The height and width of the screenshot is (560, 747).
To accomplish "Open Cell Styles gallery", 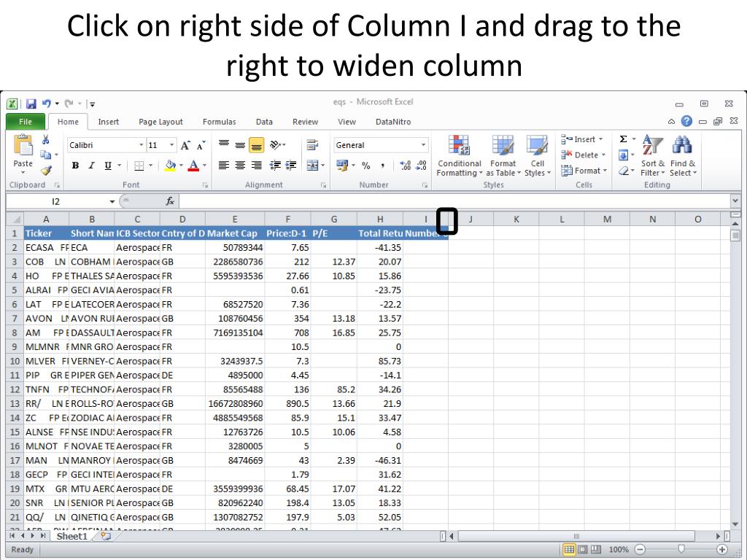I will pos(538,156).
